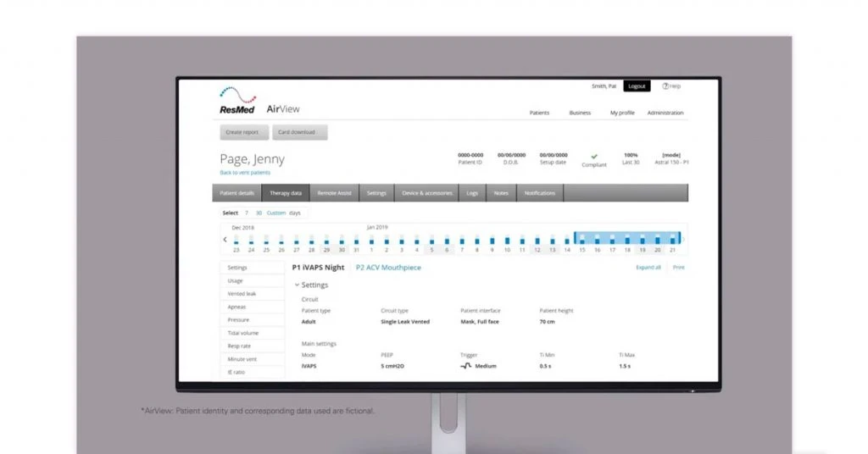
Task: Select the 30 days range option
Action: point(259,213)
